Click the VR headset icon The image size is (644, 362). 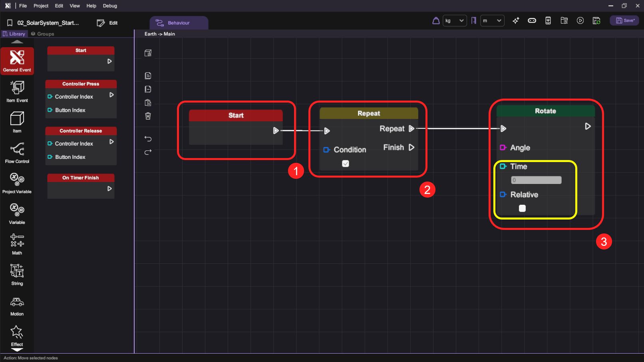pos(532,21)
